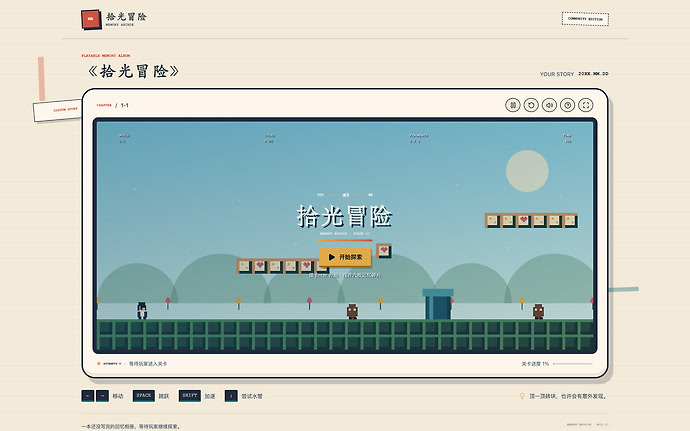
Task: Click the tip text about hitting blocks
Action: click(x=568, y=396)
